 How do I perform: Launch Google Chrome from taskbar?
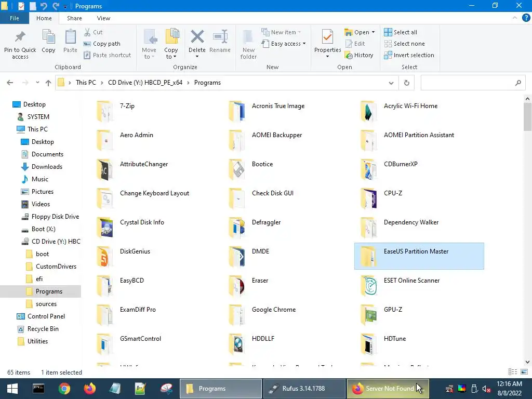coord(64,389)
